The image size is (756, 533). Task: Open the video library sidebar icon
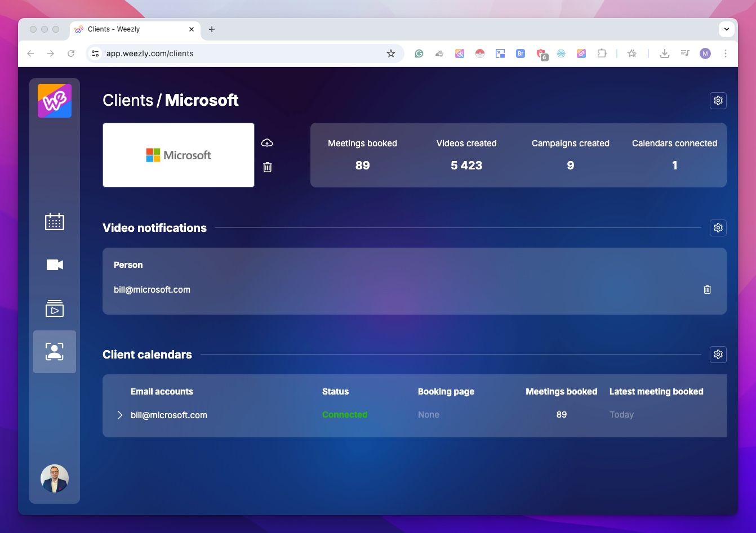click(x=55, y=308)
